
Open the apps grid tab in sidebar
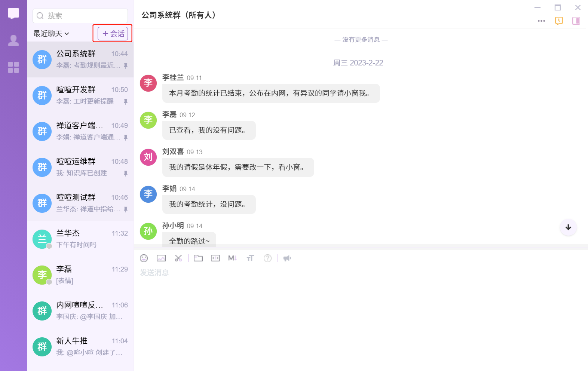tap(13, 67)
